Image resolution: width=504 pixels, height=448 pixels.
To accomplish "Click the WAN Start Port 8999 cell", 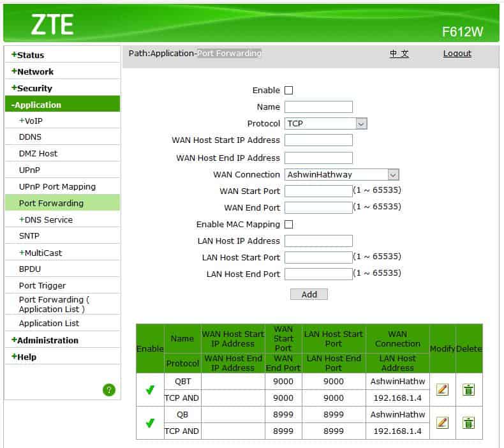I will click(x=283, y=415).
